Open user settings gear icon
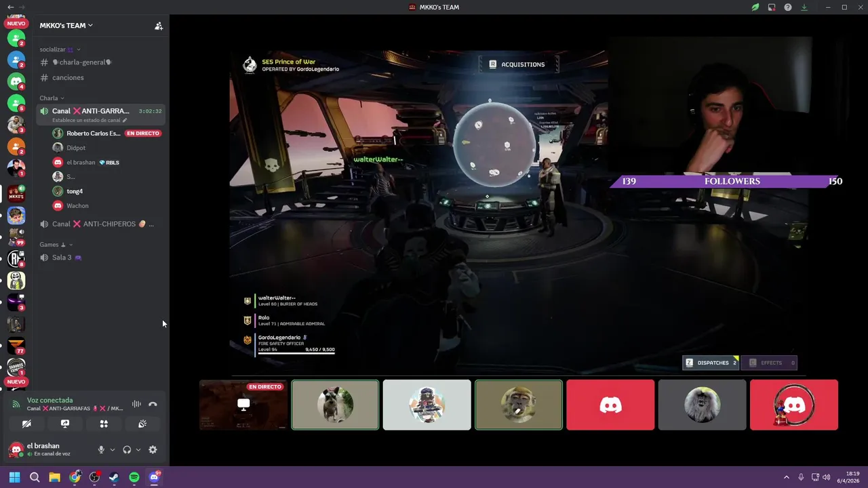Screen dimensions: 868x488 153,449
